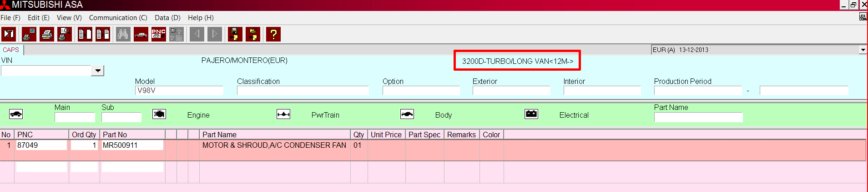Open the Data (D) menu
The height and width of the screenshot is (192, 868).
tap(167, 18)
